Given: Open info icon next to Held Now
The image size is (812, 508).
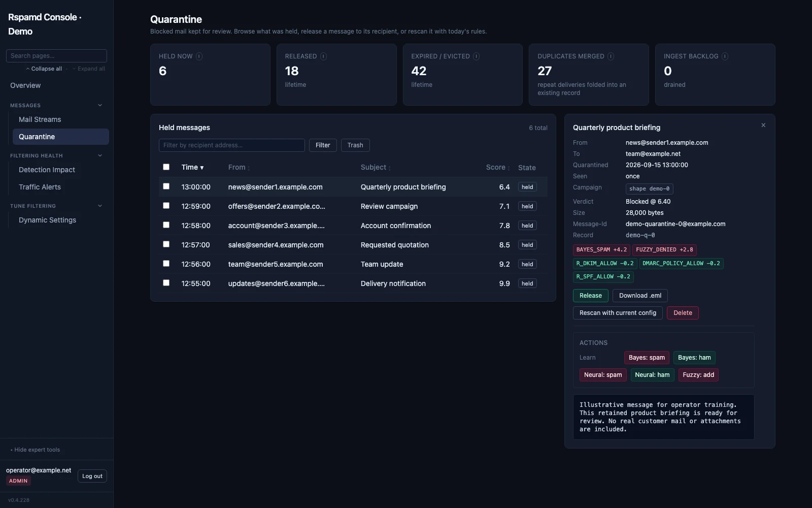Looking at the screenshot, I should 199,56.
